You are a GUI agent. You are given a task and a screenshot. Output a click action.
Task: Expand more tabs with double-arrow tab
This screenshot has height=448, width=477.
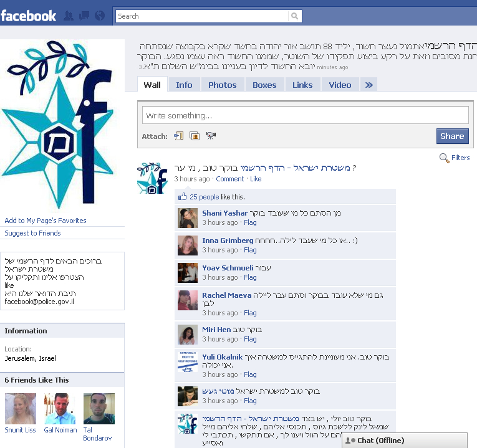[369, 85]
